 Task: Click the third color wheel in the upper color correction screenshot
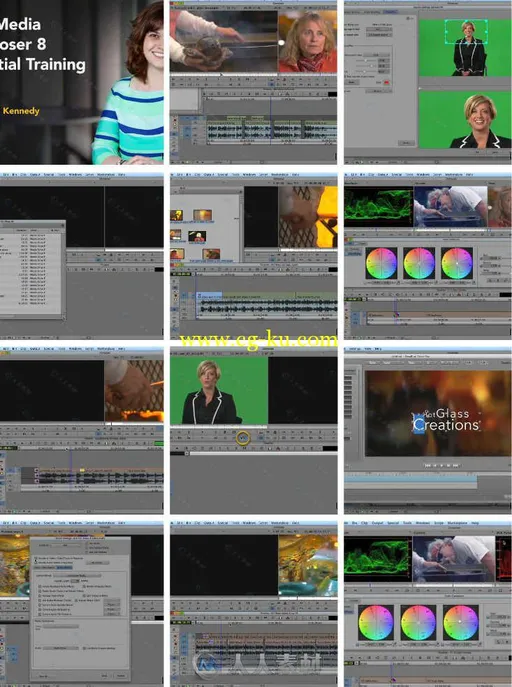(x=456, y=263)
